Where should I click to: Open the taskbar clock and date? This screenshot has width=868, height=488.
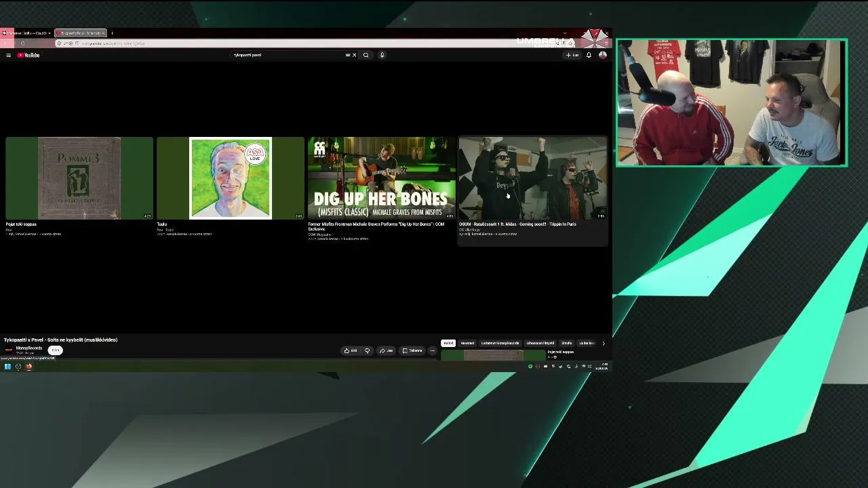click(x=601, y=367)
